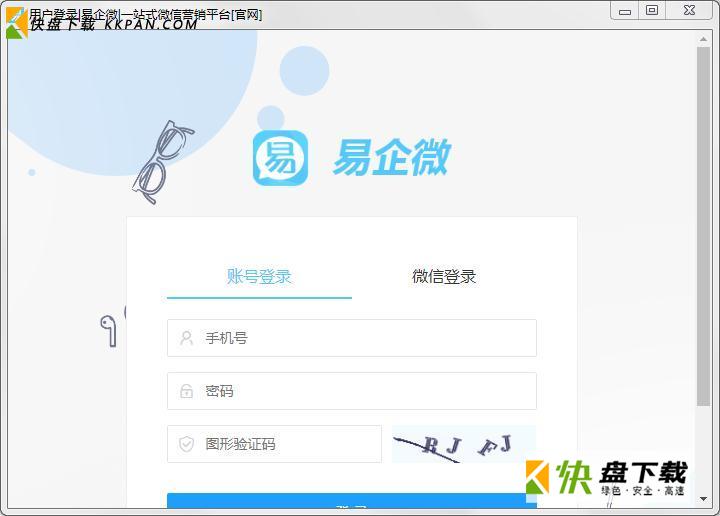The image size is (720, 516).
Task: Refresh the captcha image showing RJFJ
Action: [463, 444]
